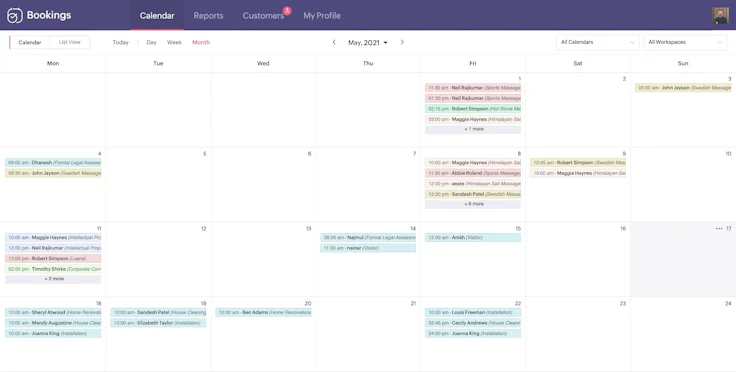Open Sheryl Atwood Home Renovation booking
Viewport: 736px width, 372px height.
pyautogui.click(x=53, y=312)
